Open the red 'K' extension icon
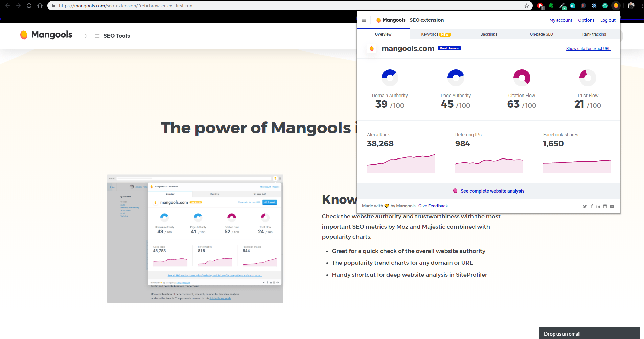644x339 pixels. pyautogui.click(x=583, y=6)
